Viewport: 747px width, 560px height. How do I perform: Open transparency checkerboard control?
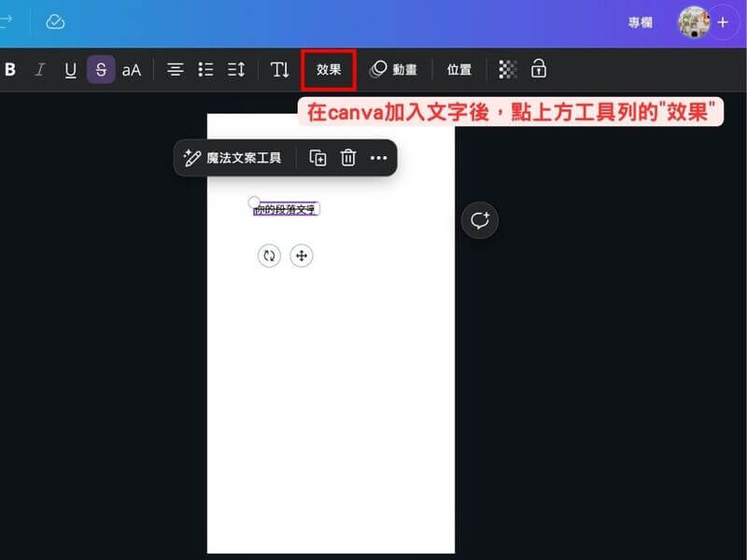click(x=508, y=69)
